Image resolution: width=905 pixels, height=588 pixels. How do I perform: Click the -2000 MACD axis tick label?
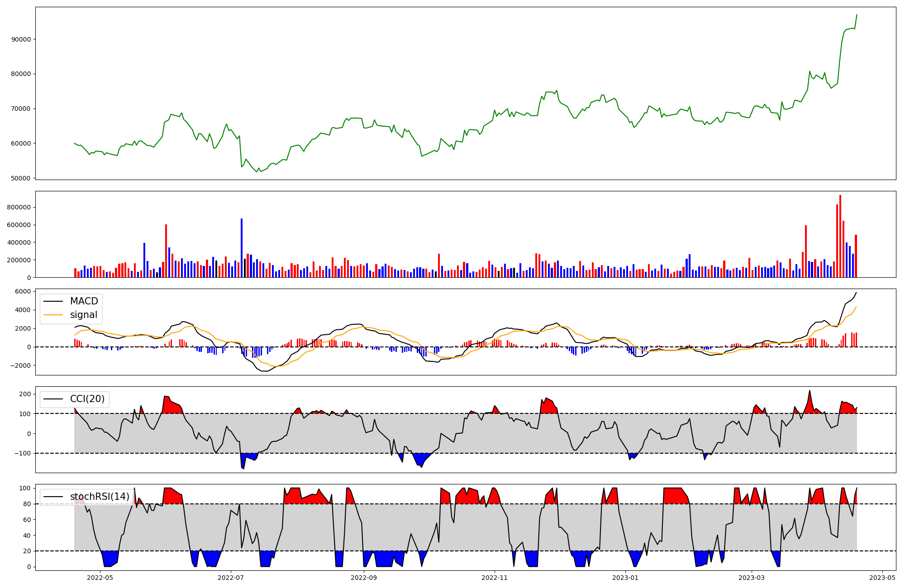click(x=20, y=365)
